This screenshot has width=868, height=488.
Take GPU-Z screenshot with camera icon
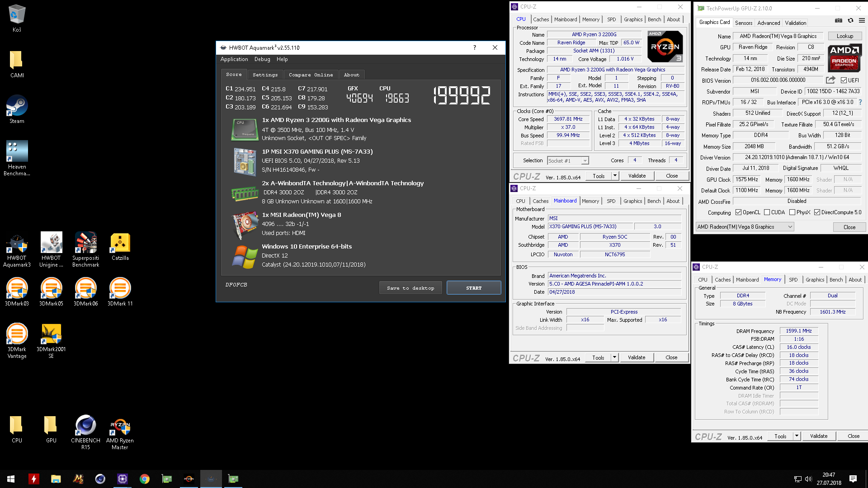[838, 21]
